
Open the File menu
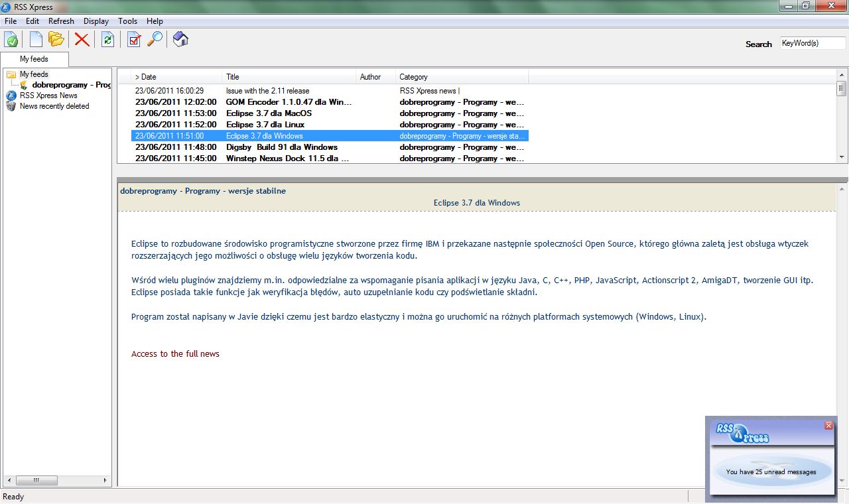(11, 21)
